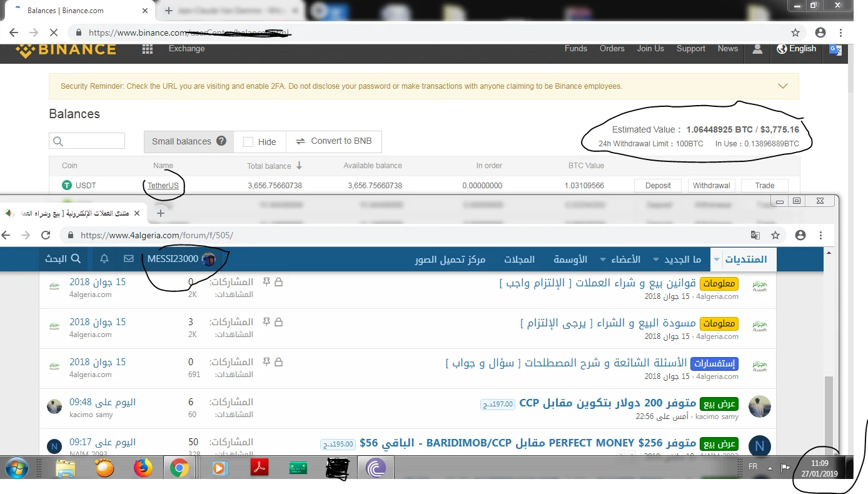The image size is (868, 494).
Task: Click the forum page vertical scrollbar
Action: pyautogui.click(x=829, y=406)
